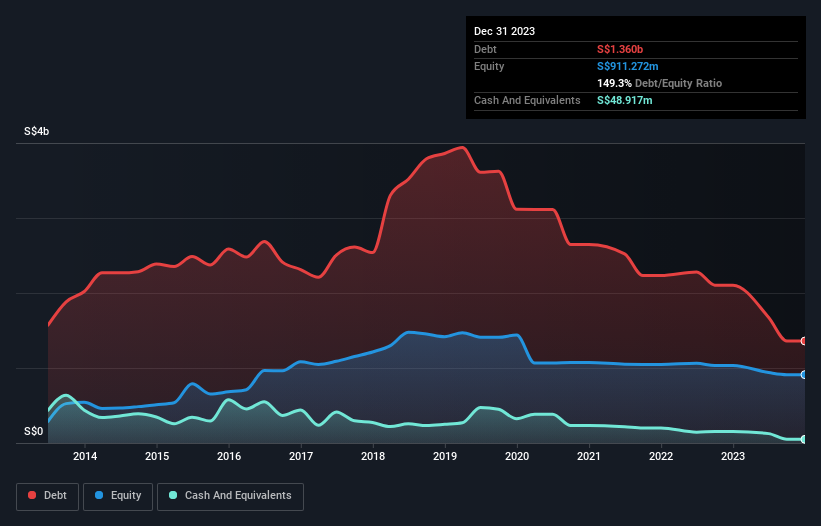The width and height of the screenshot is (821, 526).
Task: Click the S$0 y-axis label
Action: point(34,432)
